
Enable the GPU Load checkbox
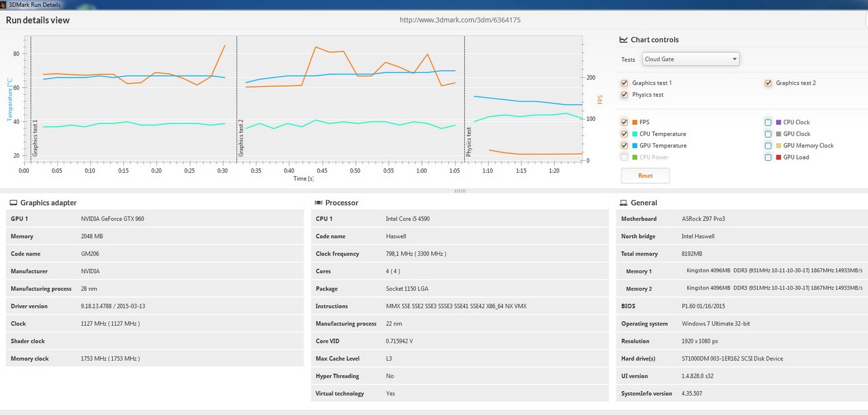pos(768,157)
